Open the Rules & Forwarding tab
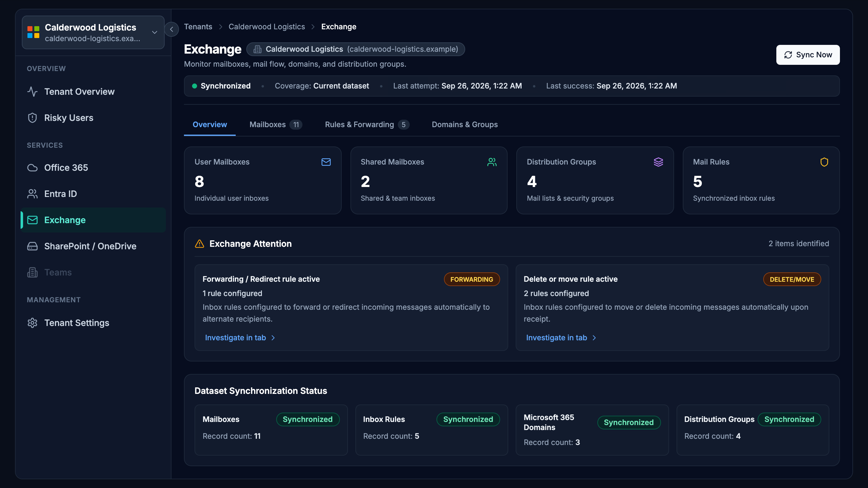 click(367, 125)
